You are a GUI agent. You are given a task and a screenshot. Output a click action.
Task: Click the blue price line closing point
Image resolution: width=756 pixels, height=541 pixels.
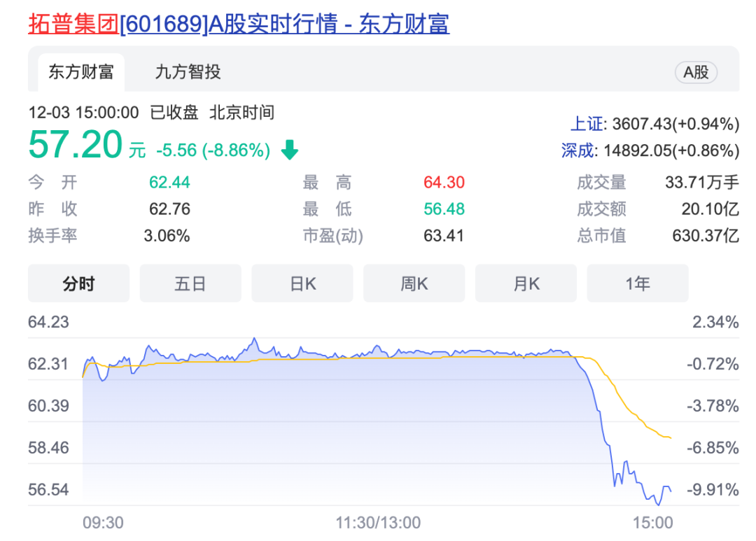[671, 491]
